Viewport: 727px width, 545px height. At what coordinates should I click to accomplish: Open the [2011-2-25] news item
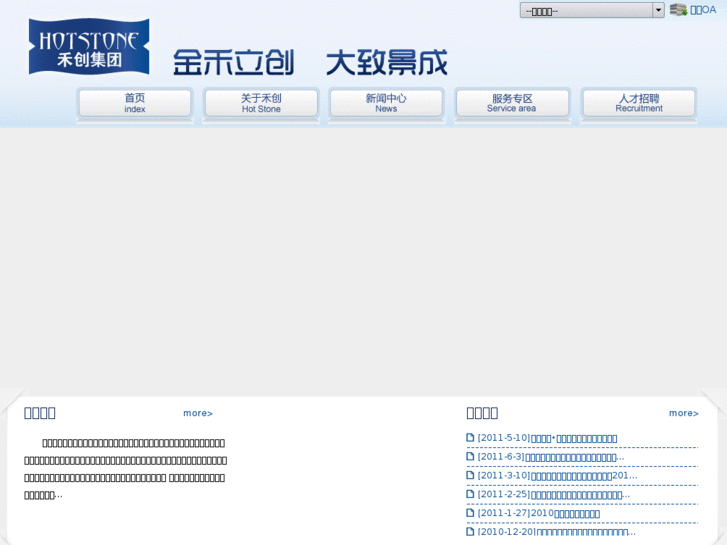(554, 494)
